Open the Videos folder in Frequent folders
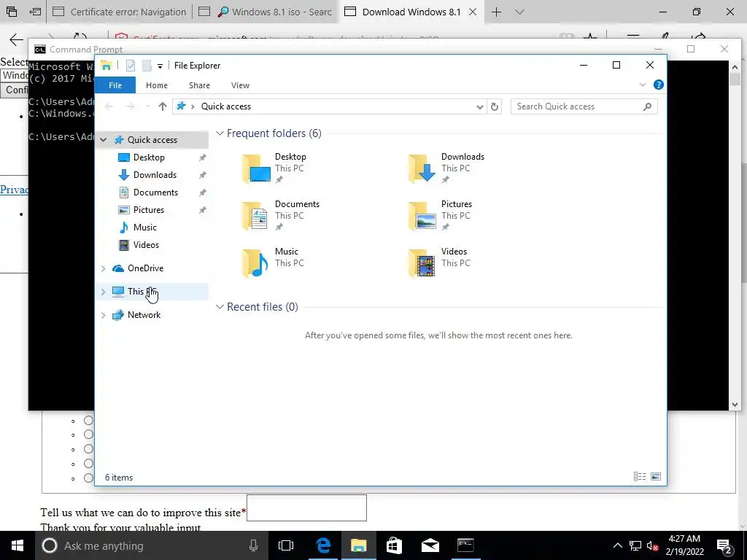The height and width of the screenshot is (560, 747). click(x=438, y=262)
